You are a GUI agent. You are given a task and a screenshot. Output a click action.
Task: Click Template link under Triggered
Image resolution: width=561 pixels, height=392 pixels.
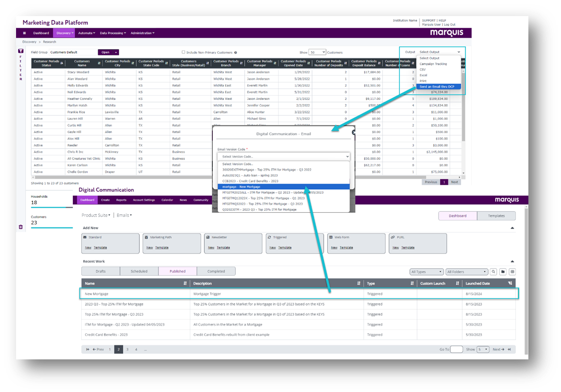(x=285, y=248)
